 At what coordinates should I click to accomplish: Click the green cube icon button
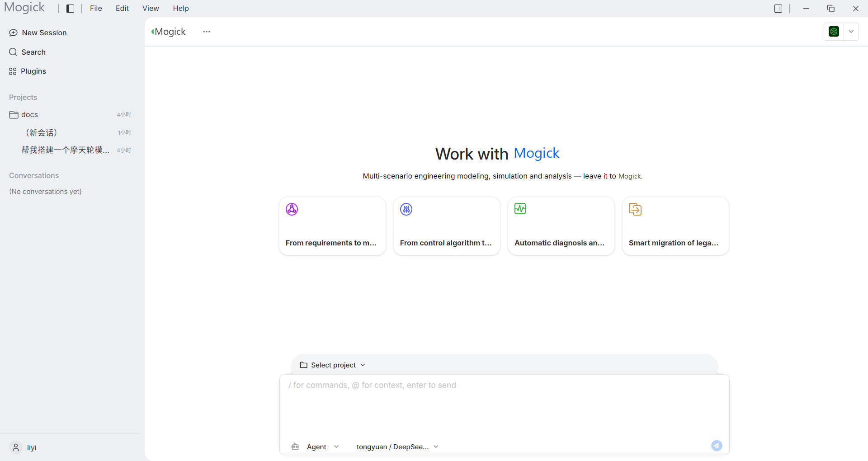click(x=834, y=32)
